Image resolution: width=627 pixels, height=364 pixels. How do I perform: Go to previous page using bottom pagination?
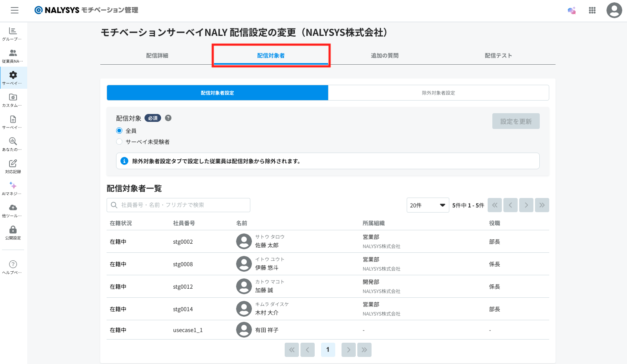[308, 350]
